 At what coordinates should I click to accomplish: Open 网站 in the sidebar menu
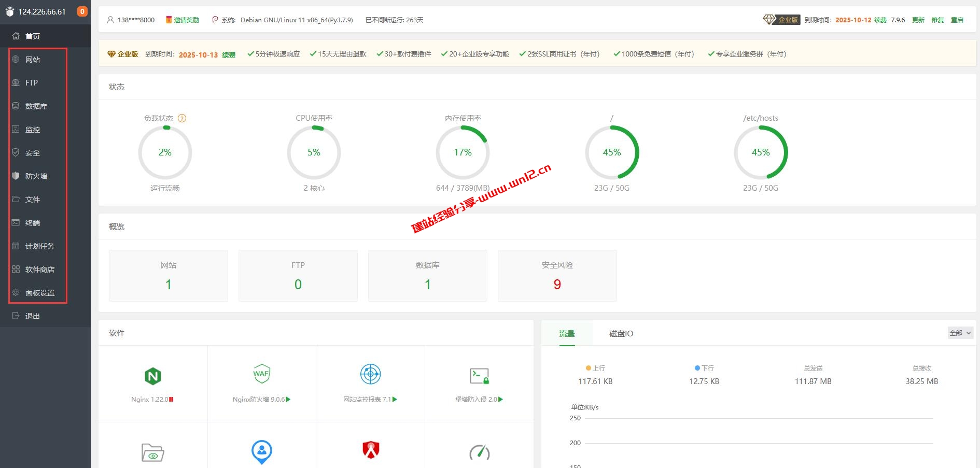[x=33, y=60]
